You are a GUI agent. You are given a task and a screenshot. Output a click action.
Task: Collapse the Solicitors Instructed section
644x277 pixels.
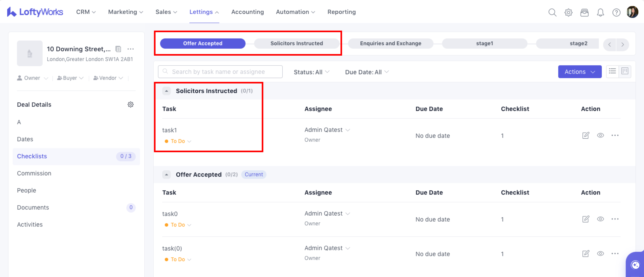click(166, 91)
